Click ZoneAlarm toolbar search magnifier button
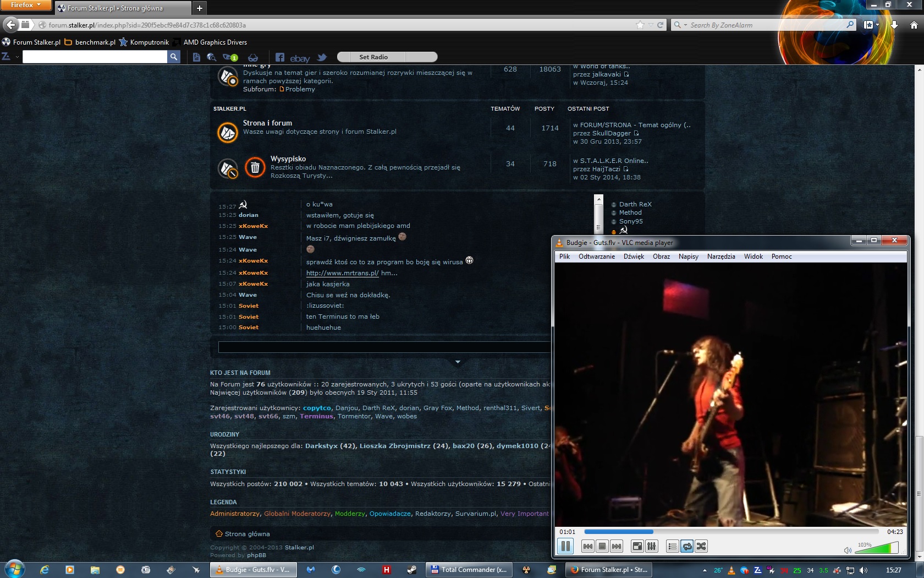The image size is (924, 578). tap(174, 57)
